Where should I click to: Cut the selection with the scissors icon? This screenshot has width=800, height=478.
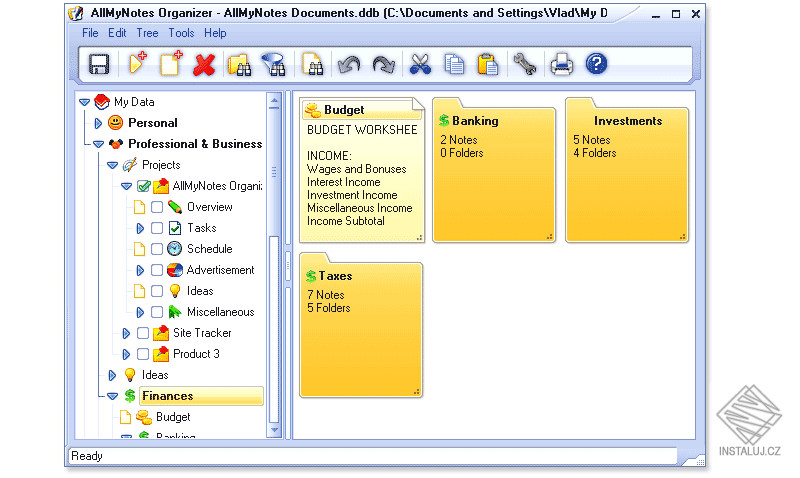tap(420, 65)
